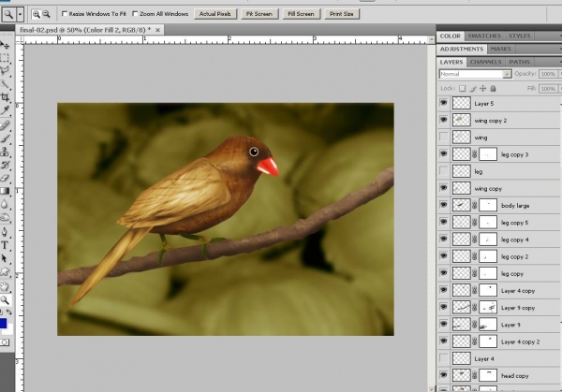
Task: Select the Layer 9 copy layer name
Action: [518, 308]
